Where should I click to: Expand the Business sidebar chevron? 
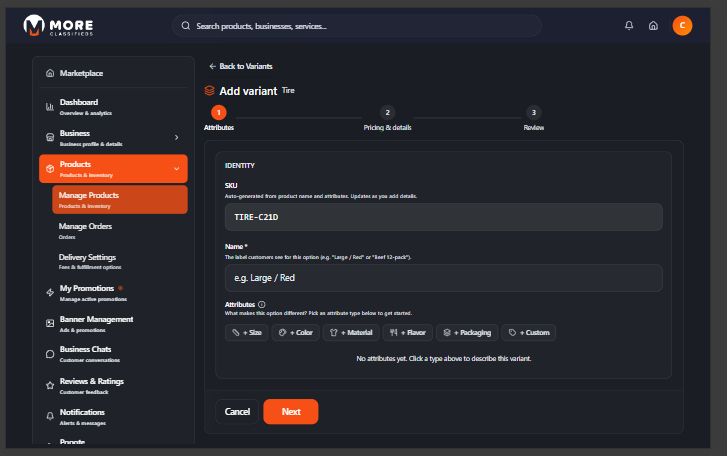pos(176,137)
